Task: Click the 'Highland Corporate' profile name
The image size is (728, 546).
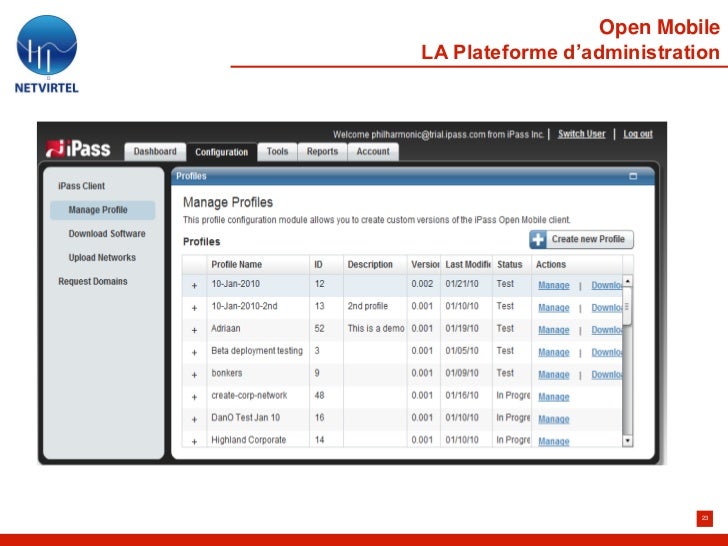Action: click(248, 440)
